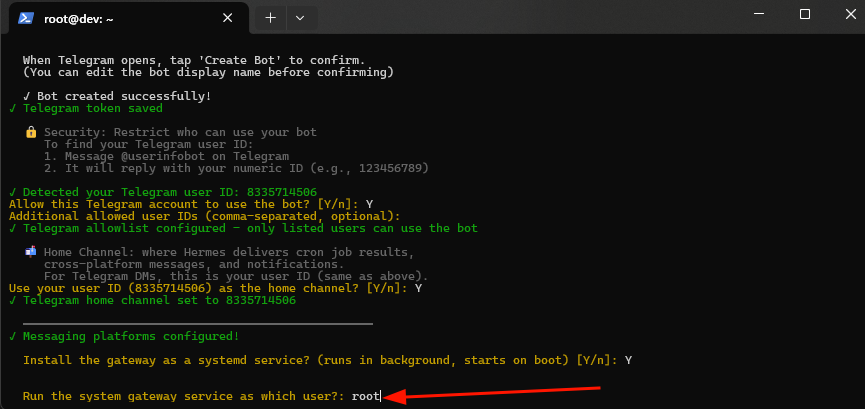Close the root@dev tab

tap(227, 18)
